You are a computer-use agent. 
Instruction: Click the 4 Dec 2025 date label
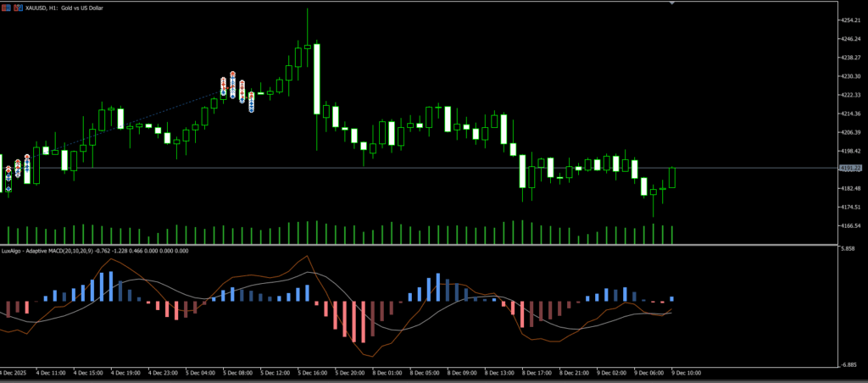coord(15,372)
